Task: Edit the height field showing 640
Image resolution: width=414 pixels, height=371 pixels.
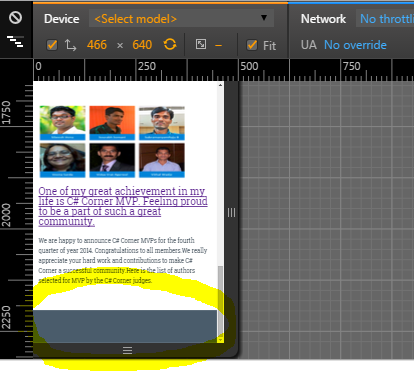Action: [142, 45]
